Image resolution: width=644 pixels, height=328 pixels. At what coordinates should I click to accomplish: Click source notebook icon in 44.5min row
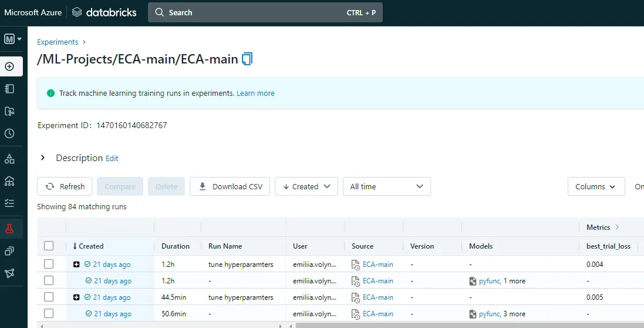[x=355, y=297]
